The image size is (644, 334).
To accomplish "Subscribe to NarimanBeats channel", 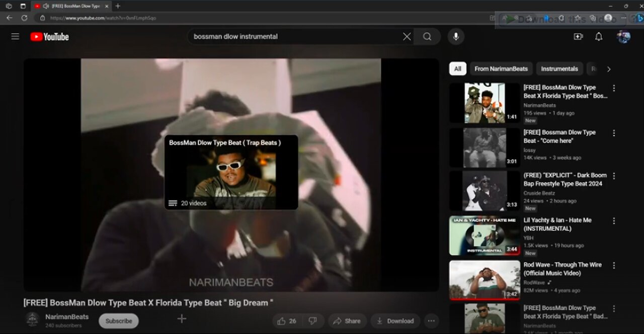I will 119,321.
